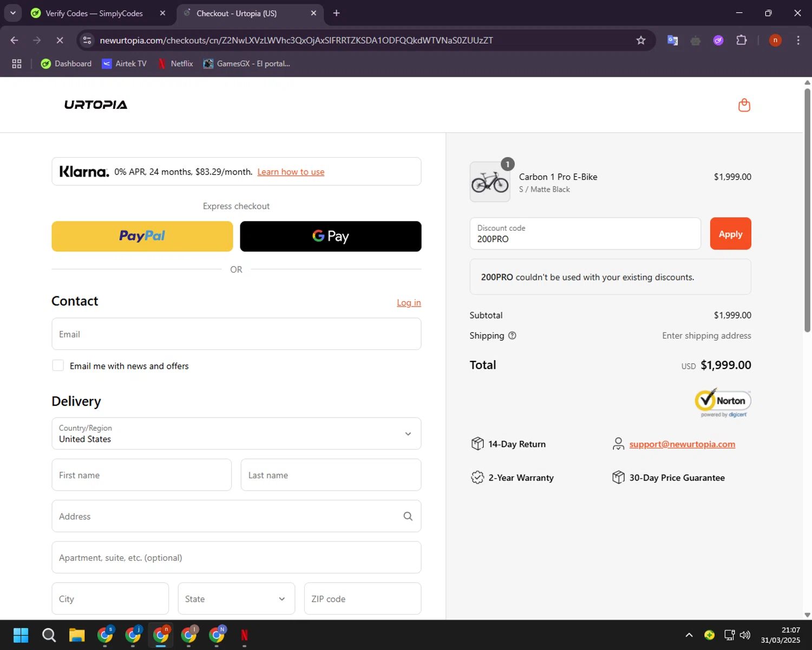Viewport: 812px width, 650px height.
Task: Click the Log in link
Action: [409, 303]
